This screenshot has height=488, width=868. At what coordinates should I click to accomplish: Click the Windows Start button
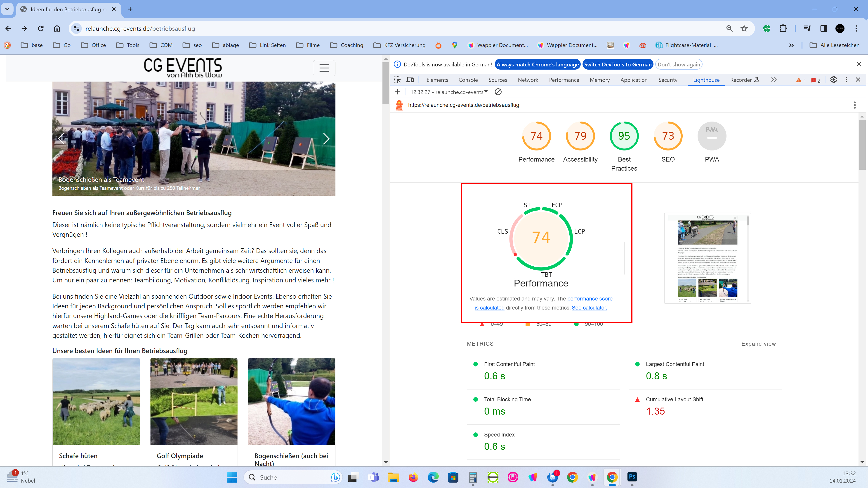tap(232, 477)
